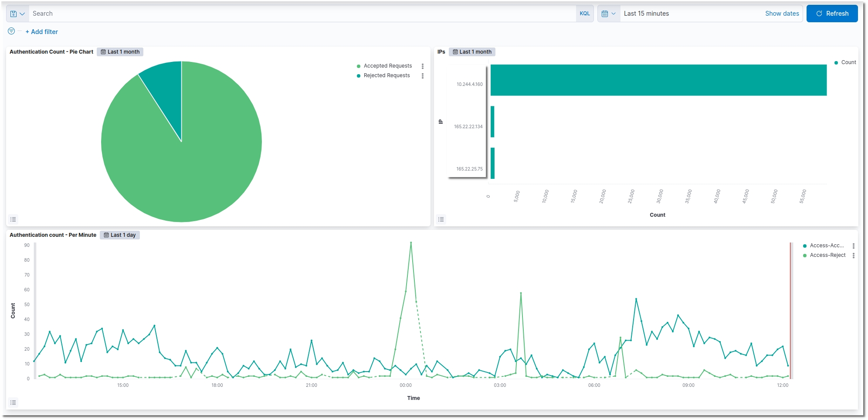
Task: Open the Last 1 day time badge
Action: (x=120, y=235)
